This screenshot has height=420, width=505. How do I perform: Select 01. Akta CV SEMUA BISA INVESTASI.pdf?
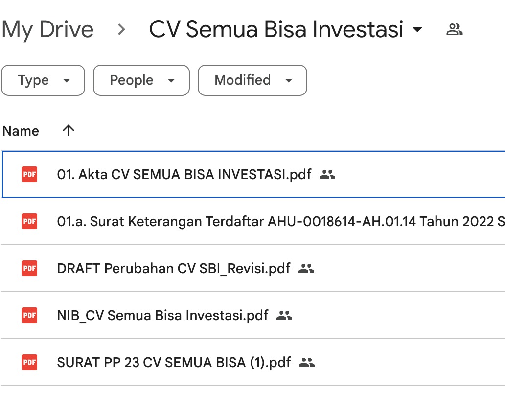pyautogui.click(x=184, y=174)
